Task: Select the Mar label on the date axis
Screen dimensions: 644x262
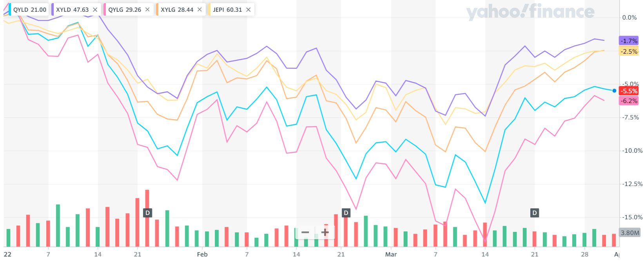Action: 390,254
